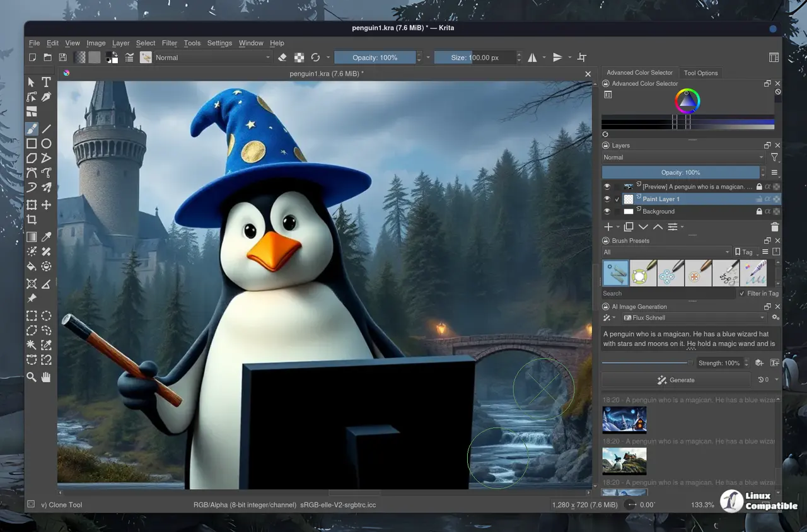
Task: Pick the Ellipse shape tool
Action: coord(46,144)
